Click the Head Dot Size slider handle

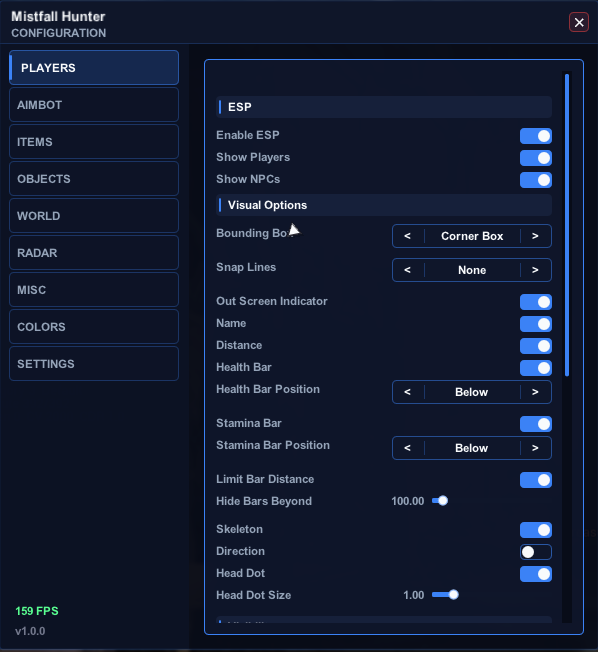(454, 595)
